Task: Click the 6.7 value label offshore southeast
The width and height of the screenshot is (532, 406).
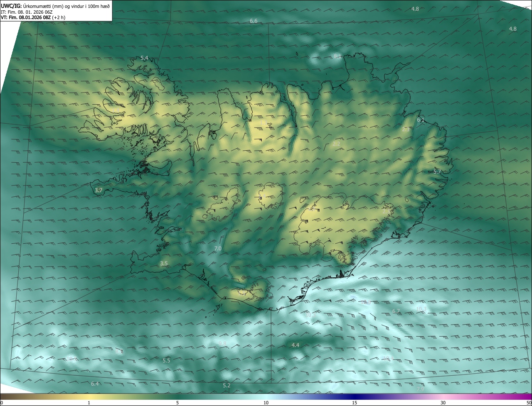Action: pyautogui.click(x=396, y=311)
